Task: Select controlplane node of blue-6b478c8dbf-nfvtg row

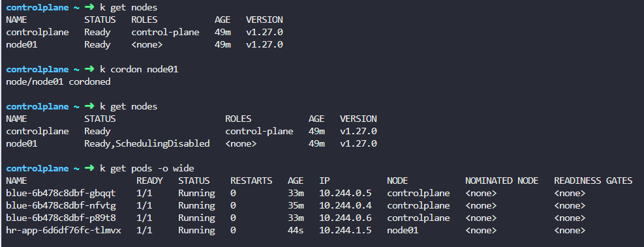Action: (418, 205)
